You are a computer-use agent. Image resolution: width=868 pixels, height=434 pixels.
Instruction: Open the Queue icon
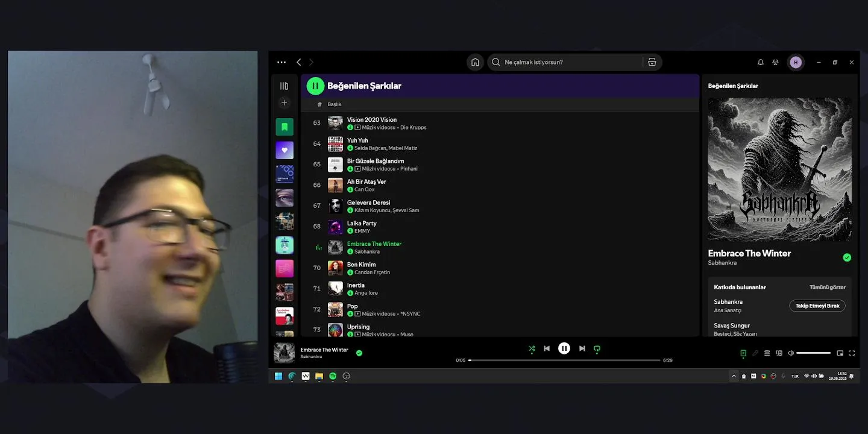click(x=767, y=353)
